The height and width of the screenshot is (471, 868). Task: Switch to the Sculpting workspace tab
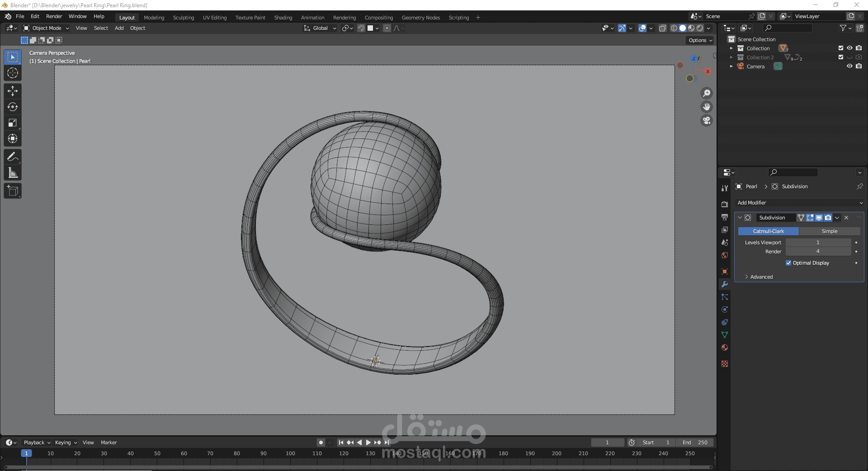click(183, 18)
